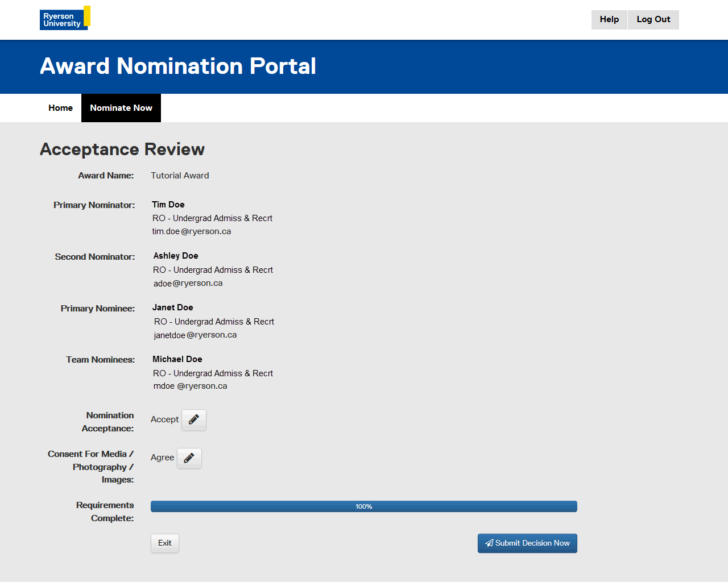The height and width of the screenshot is (582, 728).
Task: Click the 100% requirements progress bar
Action: pyautogui.click(x=363, y=506)
